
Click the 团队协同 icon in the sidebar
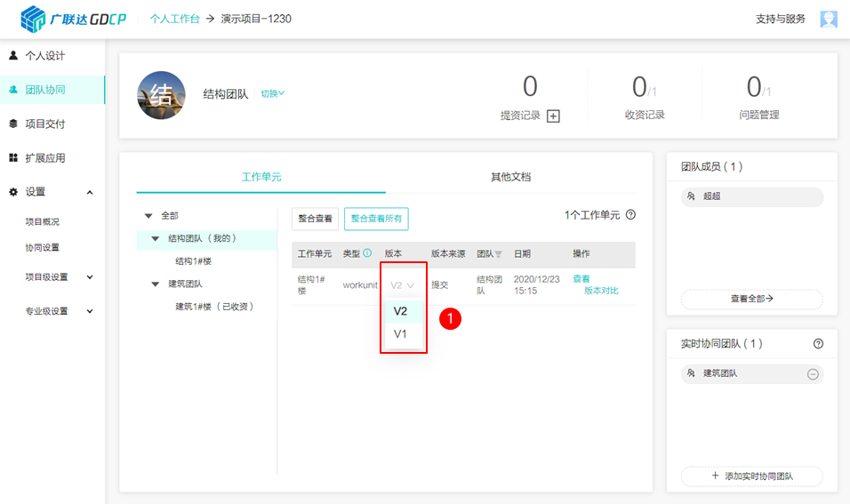13,90
